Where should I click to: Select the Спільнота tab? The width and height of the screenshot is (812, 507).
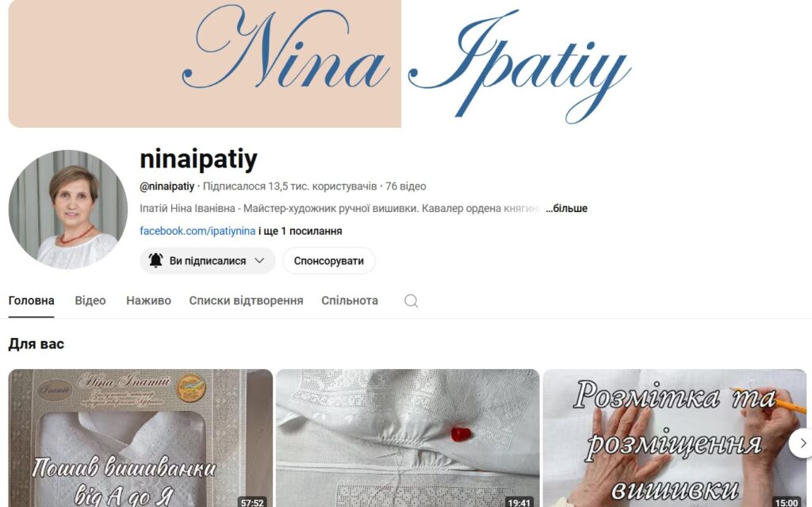[350, 301]
